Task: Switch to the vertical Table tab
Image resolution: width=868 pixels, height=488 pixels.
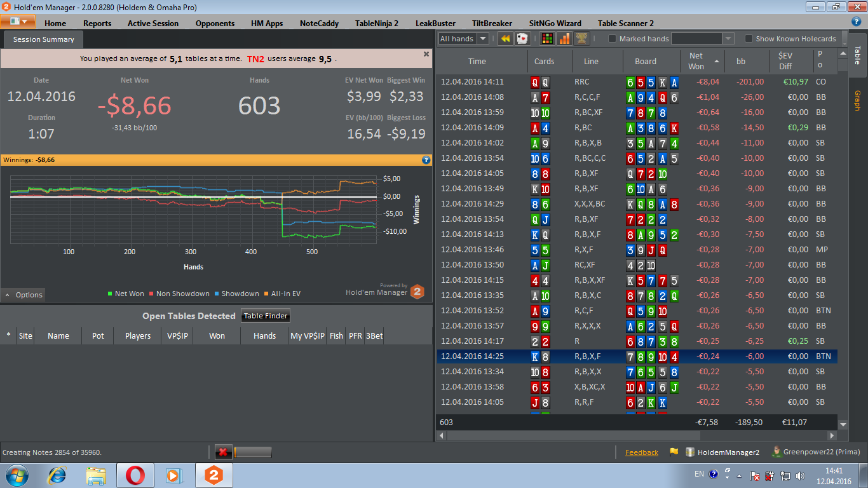Action: pos(857,55)
